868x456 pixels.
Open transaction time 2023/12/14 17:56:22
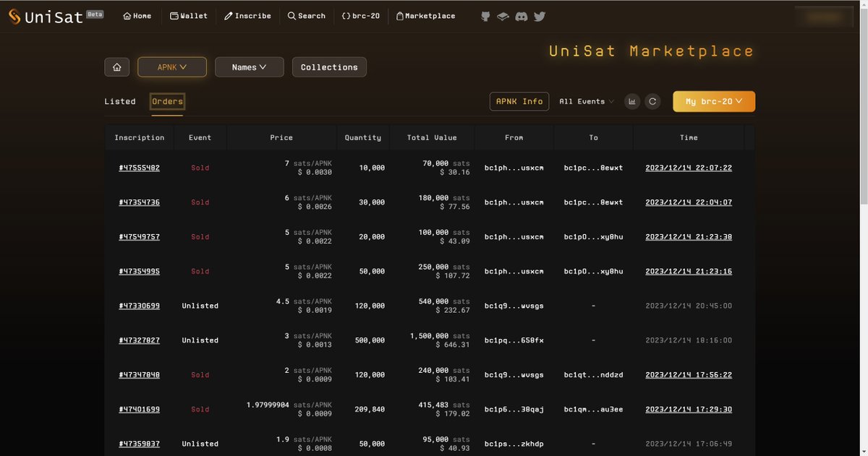689,375
